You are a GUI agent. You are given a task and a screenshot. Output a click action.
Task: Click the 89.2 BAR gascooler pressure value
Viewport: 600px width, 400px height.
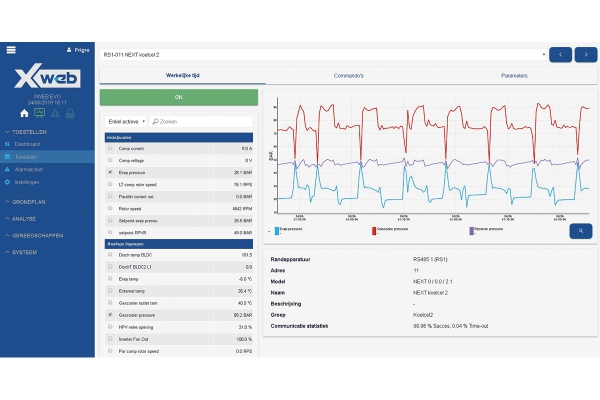click(x=243, y=315)
